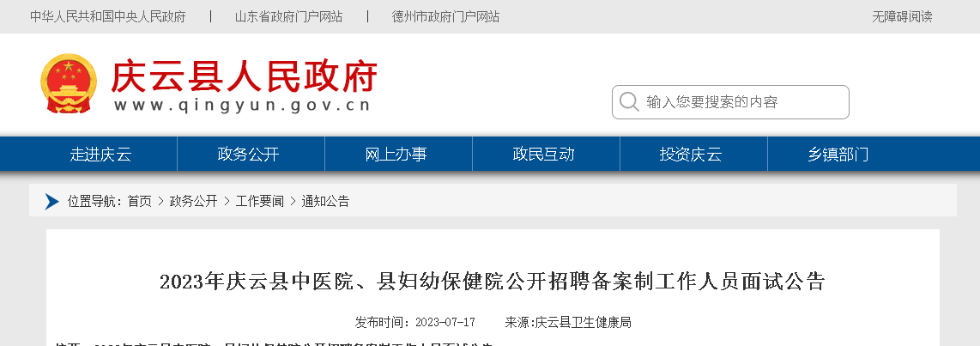
Task: Open 政务公开 navigation menu
Action: click(248, 154)
